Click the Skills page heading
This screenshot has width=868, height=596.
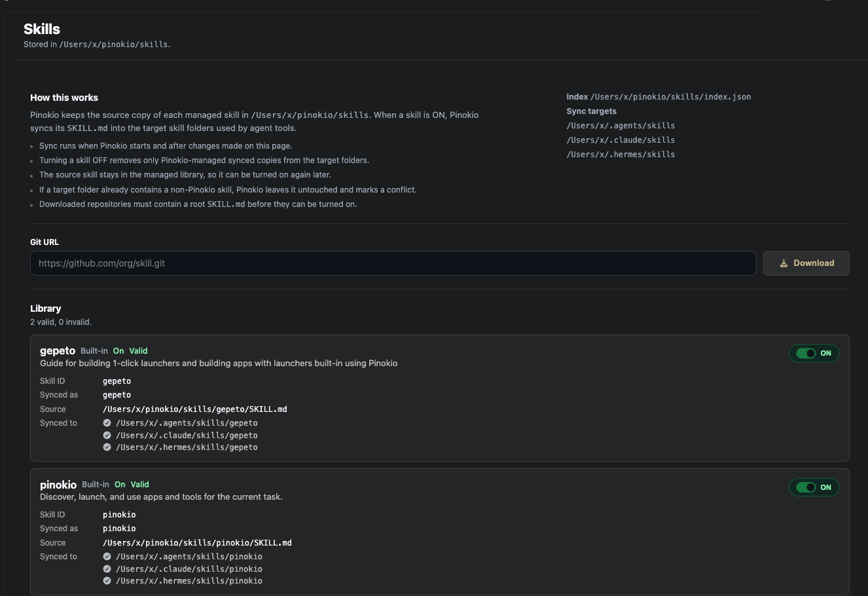pos(42,29)
